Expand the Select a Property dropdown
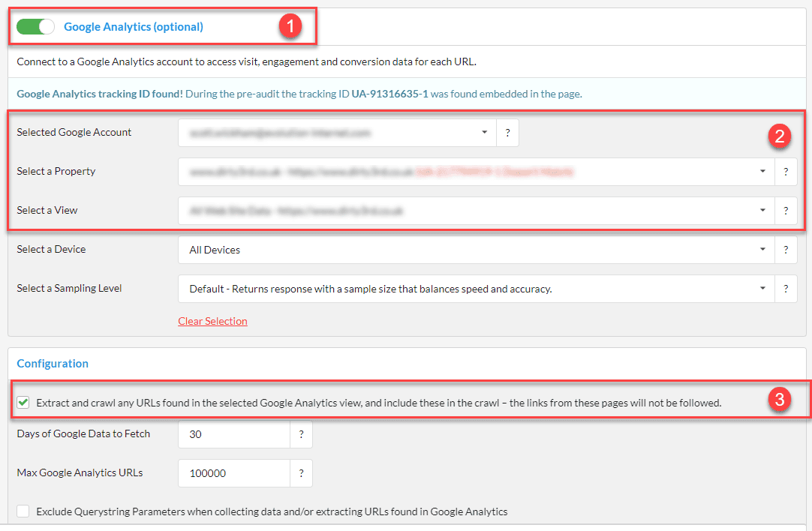The height and width of the screenshot is (531, 812). pyautogui.click(x=477, y=172)
